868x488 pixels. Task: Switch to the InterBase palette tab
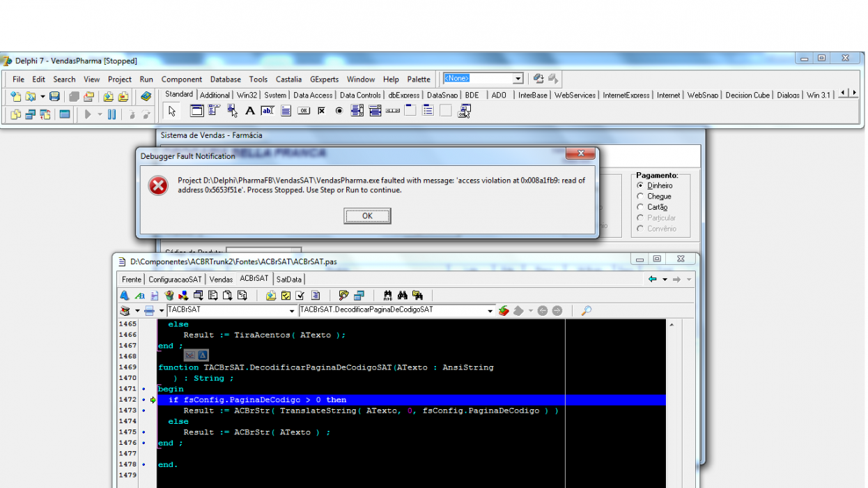click(533, 95)
